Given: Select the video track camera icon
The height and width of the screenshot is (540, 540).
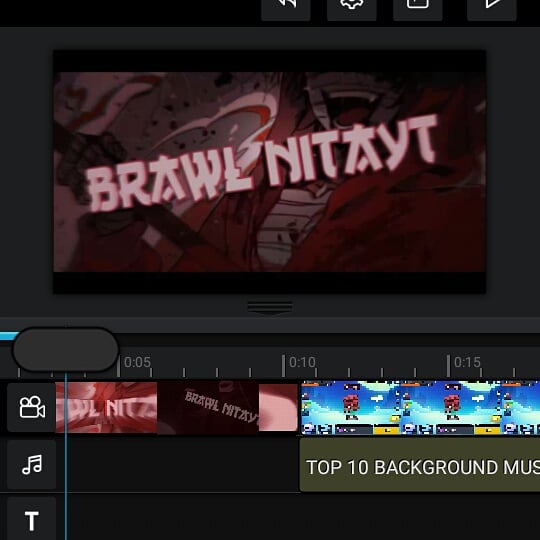Looking at the screenshot, I should [32, 407].
